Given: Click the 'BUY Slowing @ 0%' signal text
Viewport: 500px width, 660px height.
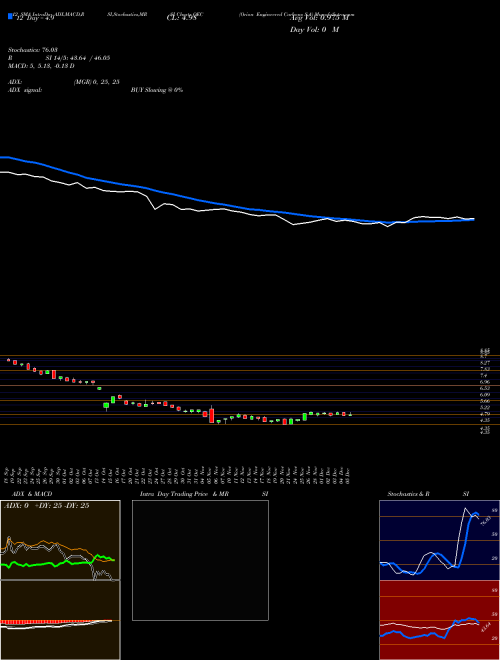Looking at the screenshot, I should (x=157, y=90).
